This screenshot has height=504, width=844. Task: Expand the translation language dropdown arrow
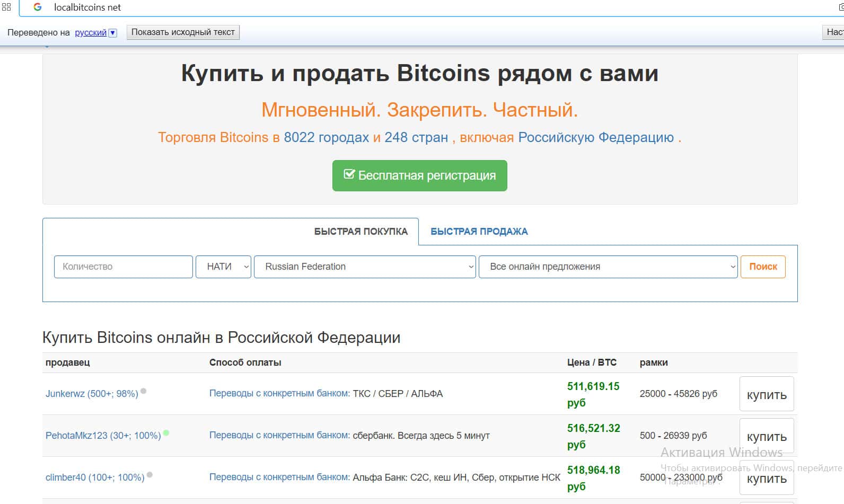pos(112,33)
